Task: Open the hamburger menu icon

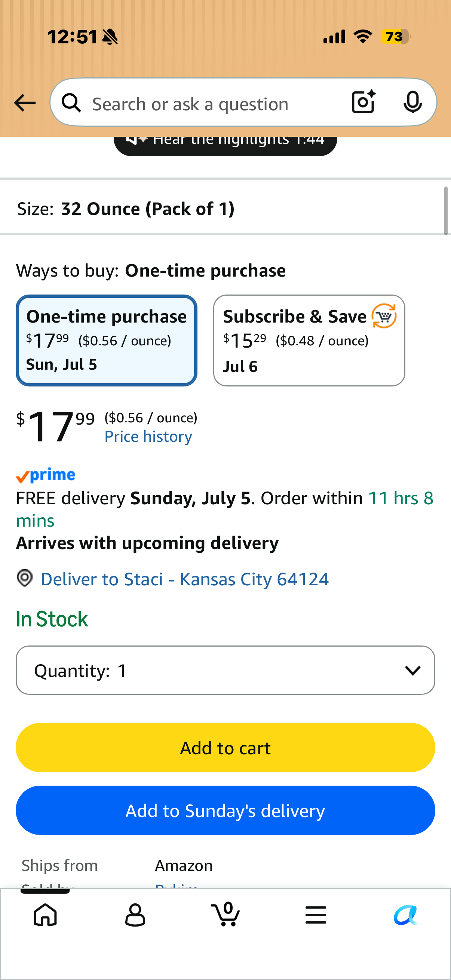Action: point(316,915)
